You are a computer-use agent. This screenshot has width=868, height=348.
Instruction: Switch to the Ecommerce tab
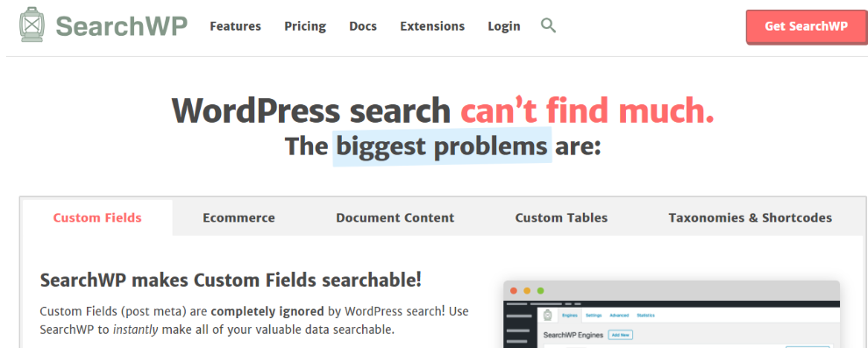point(238,217)
